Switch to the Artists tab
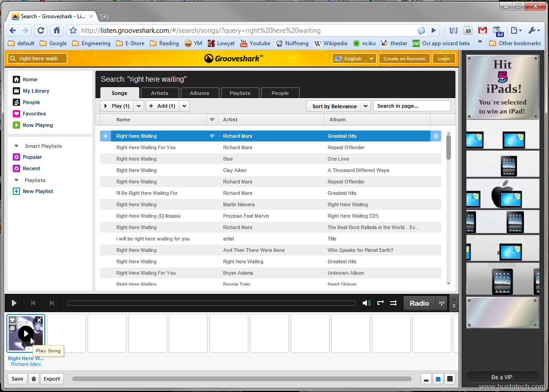 pyautogui.click(x=160, y=93)
